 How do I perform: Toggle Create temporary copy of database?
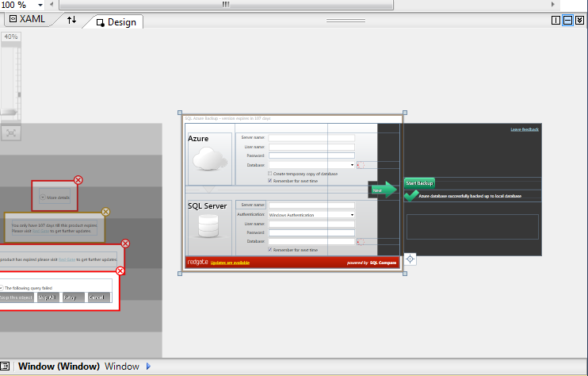(x=270, y=174)
